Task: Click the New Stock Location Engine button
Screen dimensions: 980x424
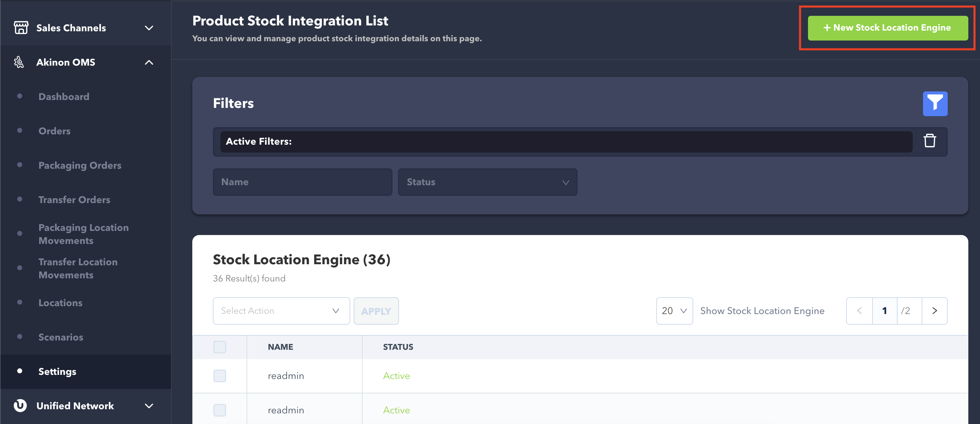Action: coord(888,28)
